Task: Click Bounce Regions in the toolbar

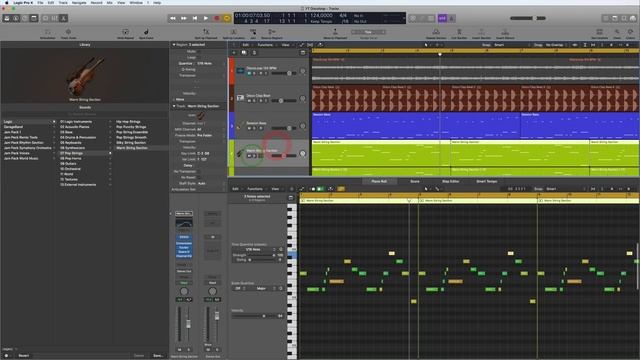Action: [x=272, y=33]
